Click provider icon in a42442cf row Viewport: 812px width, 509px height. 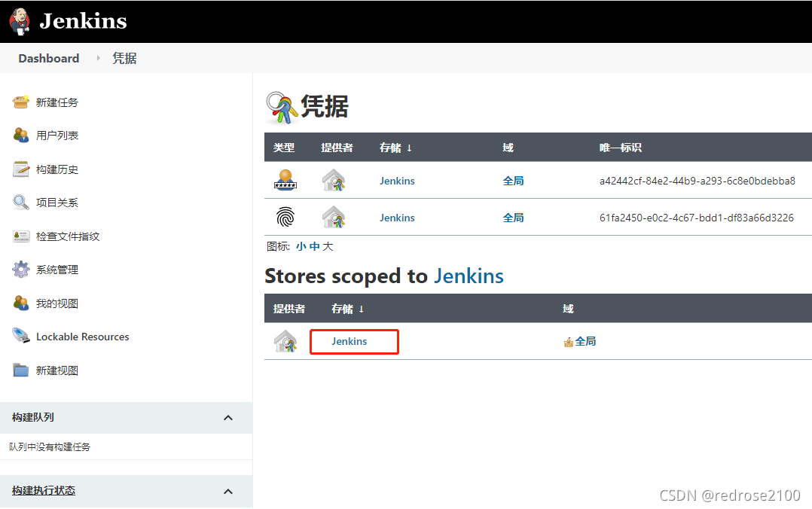point(334,180)
